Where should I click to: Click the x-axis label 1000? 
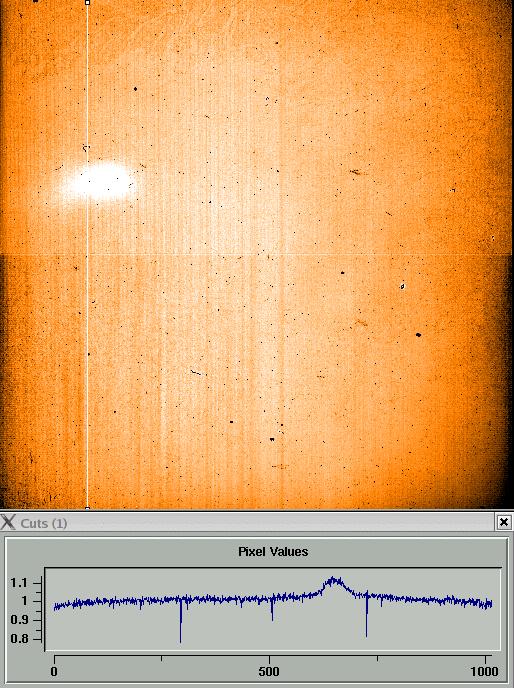[485, 671]
